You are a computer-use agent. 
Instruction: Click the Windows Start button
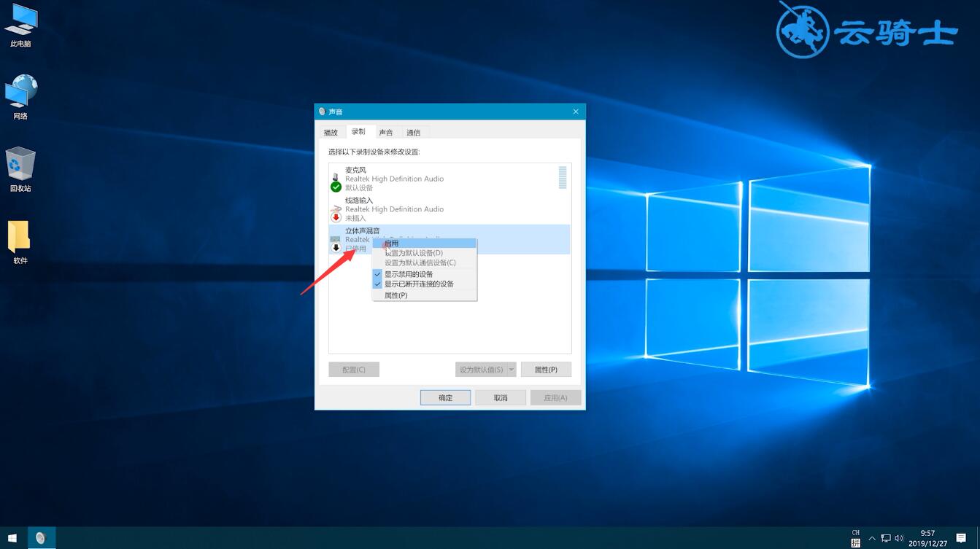point(13,538)
